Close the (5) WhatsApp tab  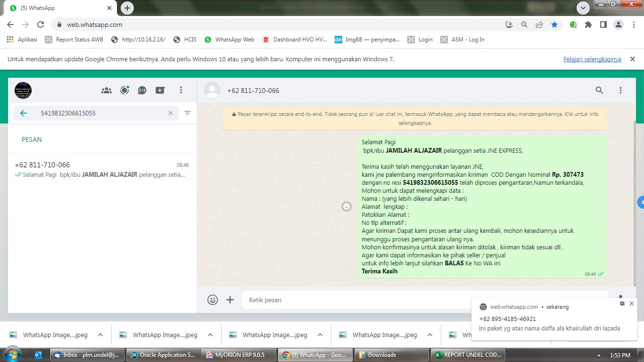[109, 8]
